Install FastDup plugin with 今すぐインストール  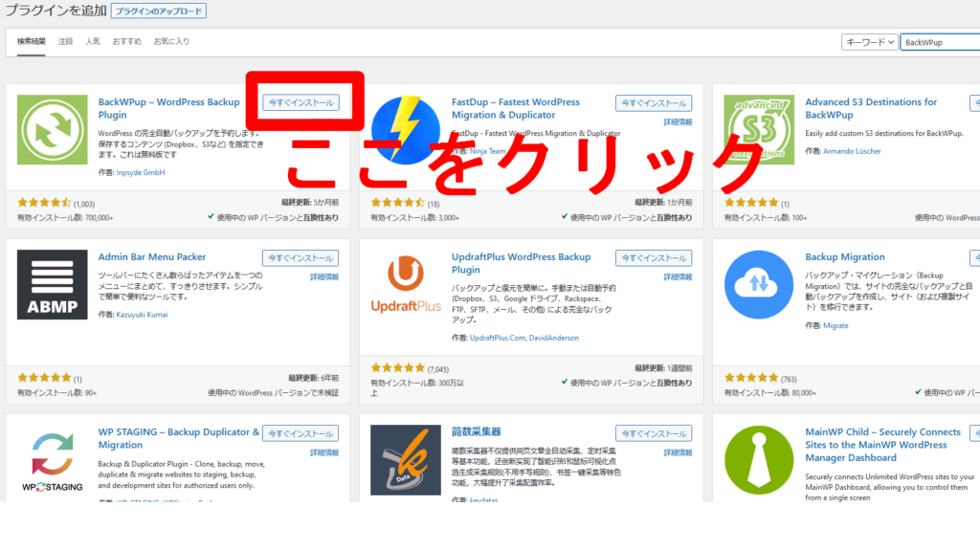[654, 103]
